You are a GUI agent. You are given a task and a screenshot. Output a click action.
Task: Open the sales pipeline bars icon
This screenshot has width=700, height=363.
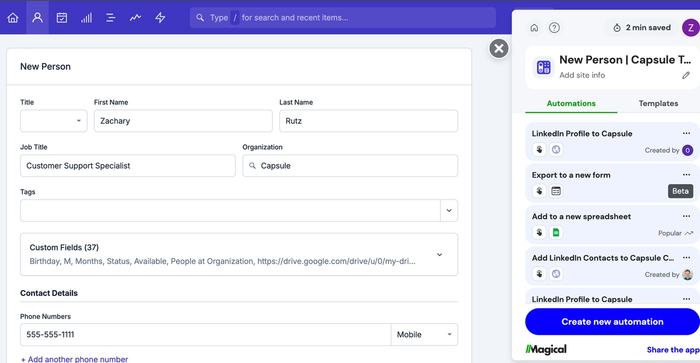tap(86, 18)
